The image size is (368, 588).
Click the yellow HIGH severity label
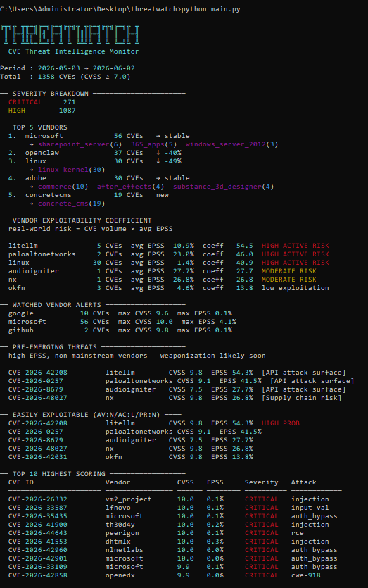[17, 111]
